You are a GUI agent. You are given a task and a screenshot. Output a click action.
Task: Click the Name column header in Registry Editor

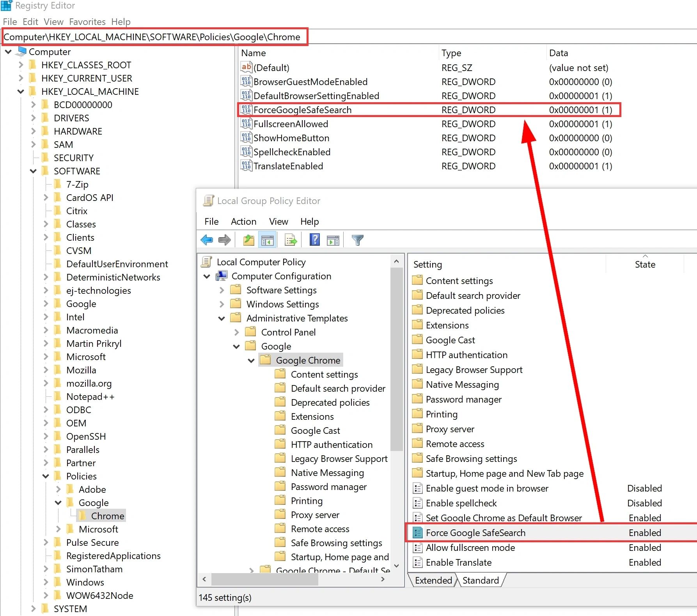coord(339,53)
